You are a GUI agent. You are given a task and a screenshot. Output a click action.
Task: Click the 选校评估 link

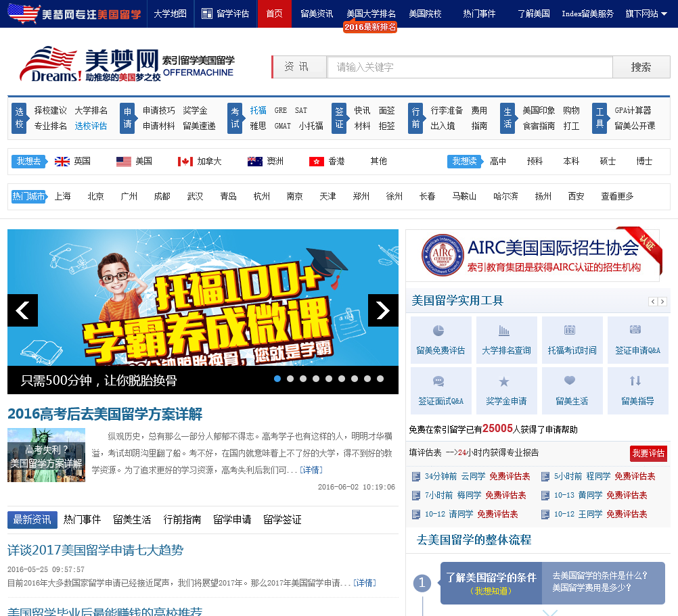point(91,126)
